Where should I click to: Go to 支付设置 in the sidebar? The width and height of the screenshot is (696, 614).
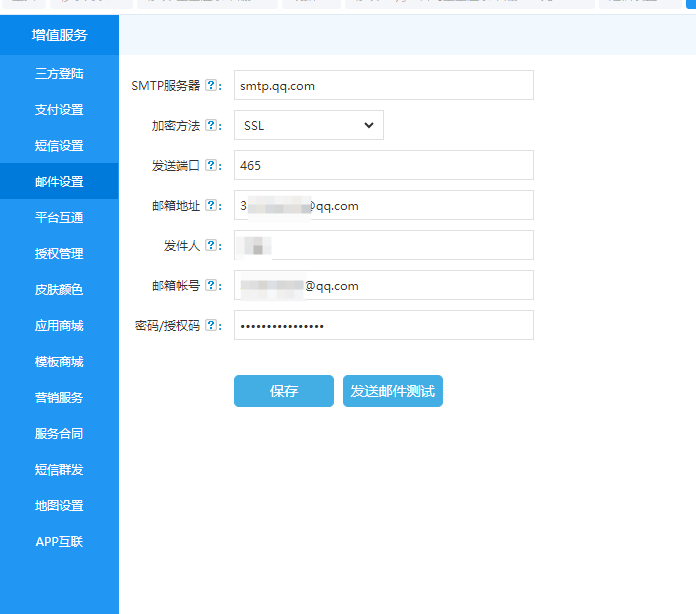[59, 110]
